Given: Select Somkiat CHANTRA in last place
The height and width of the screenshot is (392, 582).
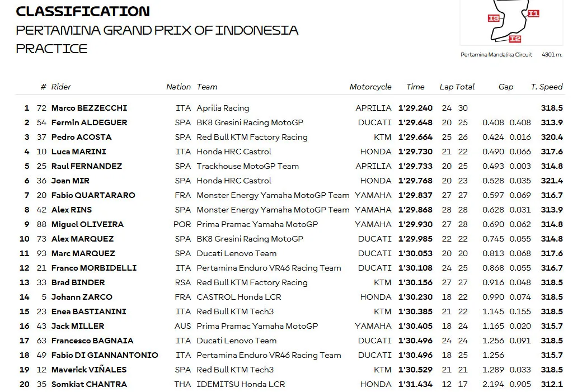Looking at the screenshot, I should click(x=89, y=384).
